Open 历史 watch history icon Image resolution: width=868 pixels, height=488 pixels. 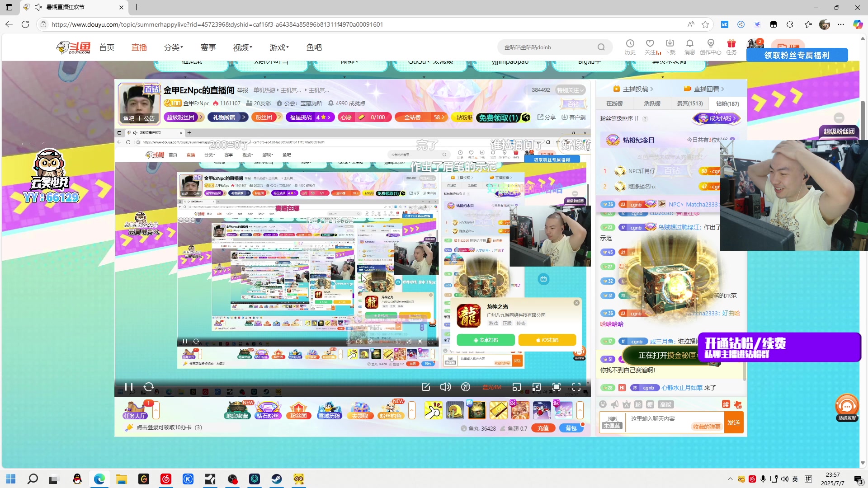click(x=630, y=47)
